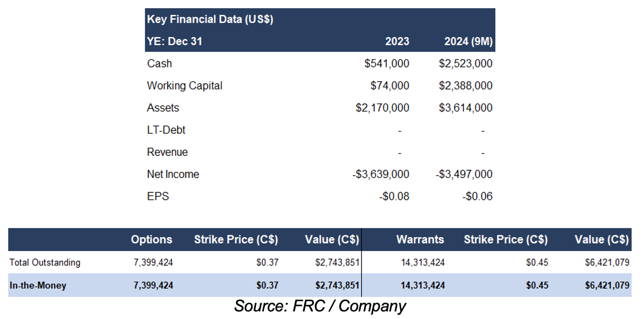Select the $2,388,000 working capital value
The width and height of the screenshot is (644, 319).
[465, 86]
